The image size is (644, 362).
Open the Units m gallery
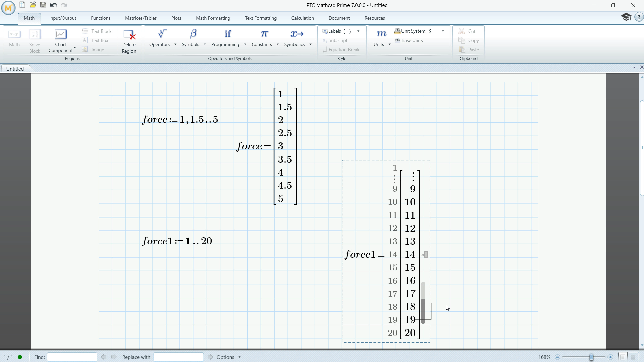tap(381, 38)
